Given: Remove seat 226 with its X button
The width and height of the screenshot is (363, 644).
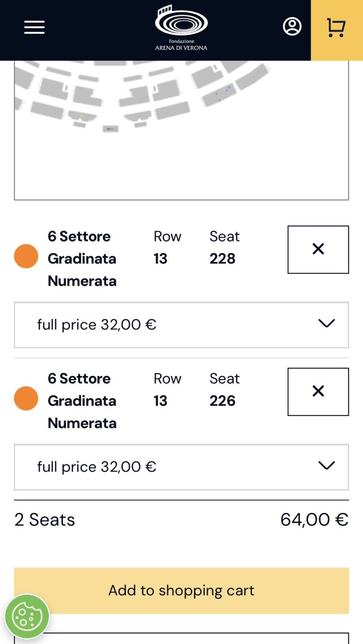Looking at the screenshot, I should click(x=318, y=391).
